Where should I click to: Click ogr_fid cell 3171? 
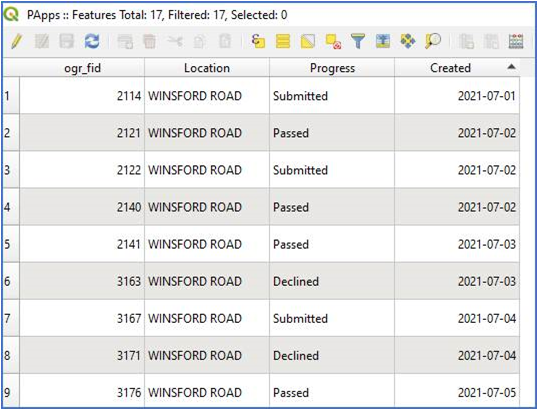82,355
